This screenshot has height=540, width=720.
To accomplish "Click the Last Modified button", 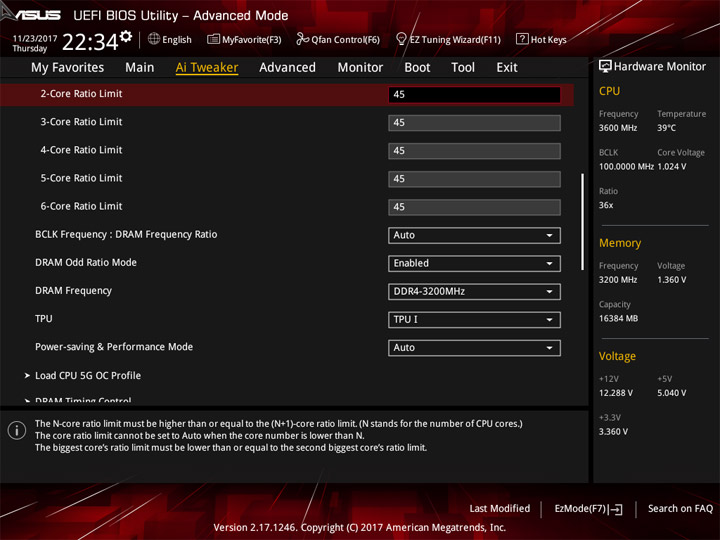I will point(500,508).
